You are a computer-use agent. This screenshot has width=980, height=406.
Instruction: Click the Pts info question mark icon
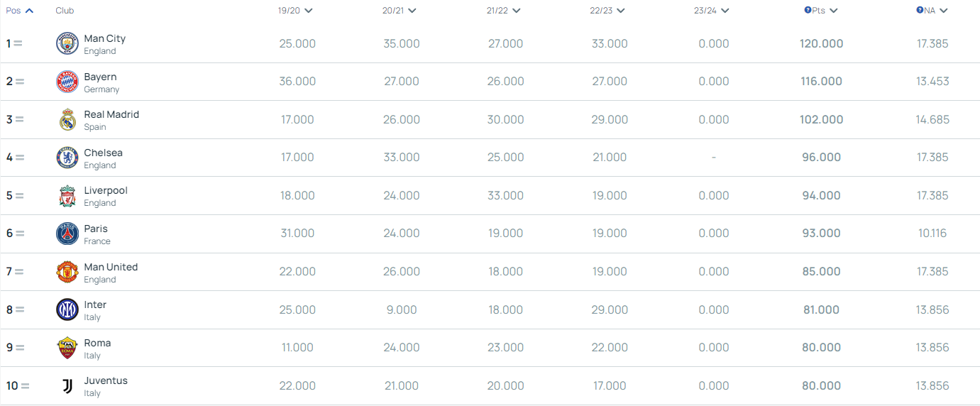pyautogui.click(x=808, y=11)
